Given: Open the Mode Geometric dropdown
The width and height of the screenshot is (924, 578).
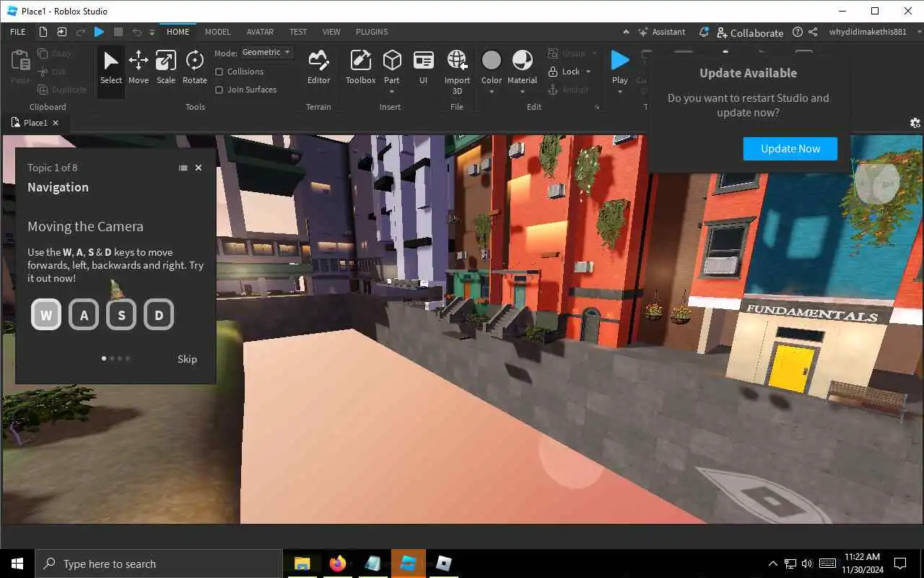Looking at the screenshot, I should 266,53.
